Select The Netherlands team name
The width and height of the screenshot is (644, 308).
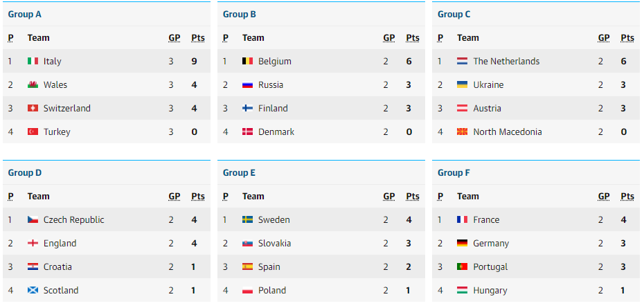(x=506, y=61)
